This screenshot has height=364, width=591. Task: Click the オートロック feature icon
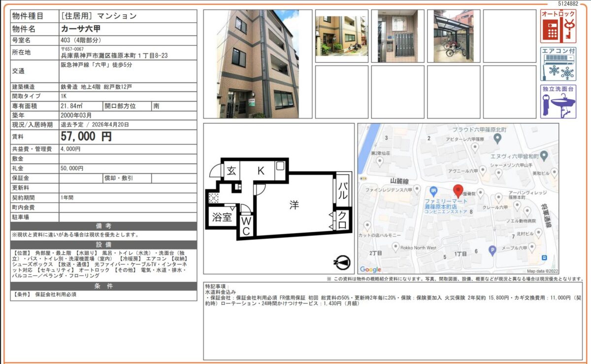[x=558, y=27]
